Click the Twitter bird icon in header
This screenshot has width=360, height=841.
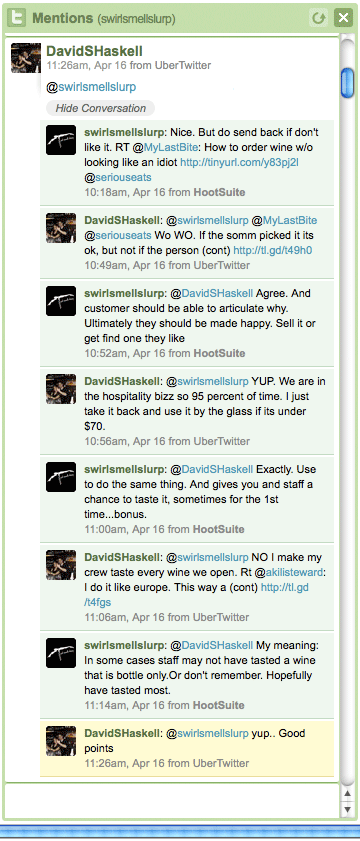(x=17, y=18)
